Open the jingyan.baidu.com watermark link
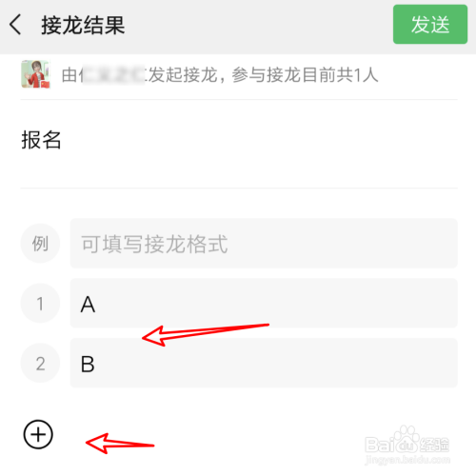Viewport: 476px width, 476px height. (407, 460)
